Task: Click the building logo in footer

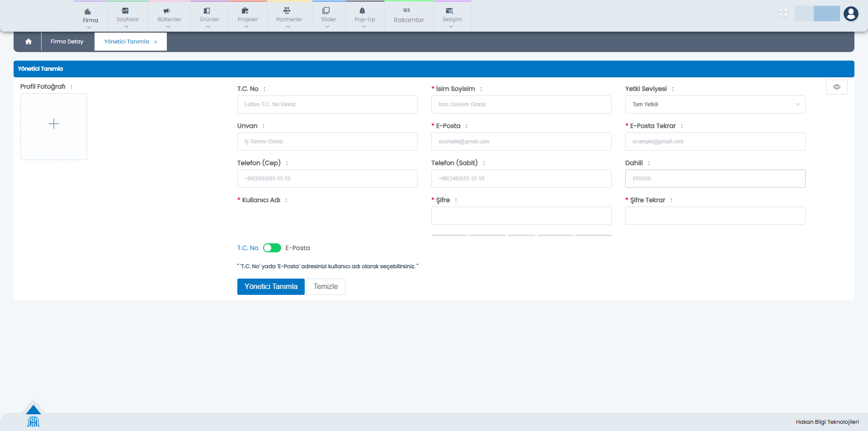Action: point(33,421)
